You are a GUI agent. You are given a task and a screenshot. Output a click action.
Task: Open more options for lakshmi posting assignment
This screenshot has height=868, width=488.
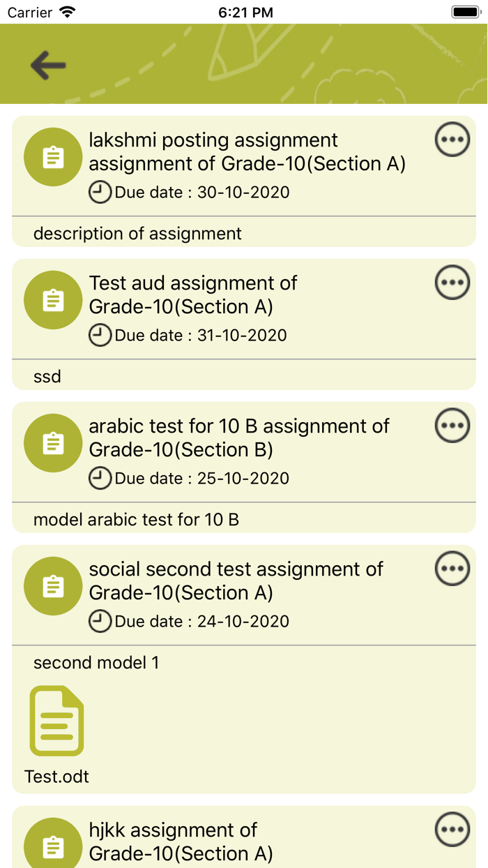pos(452,140)
